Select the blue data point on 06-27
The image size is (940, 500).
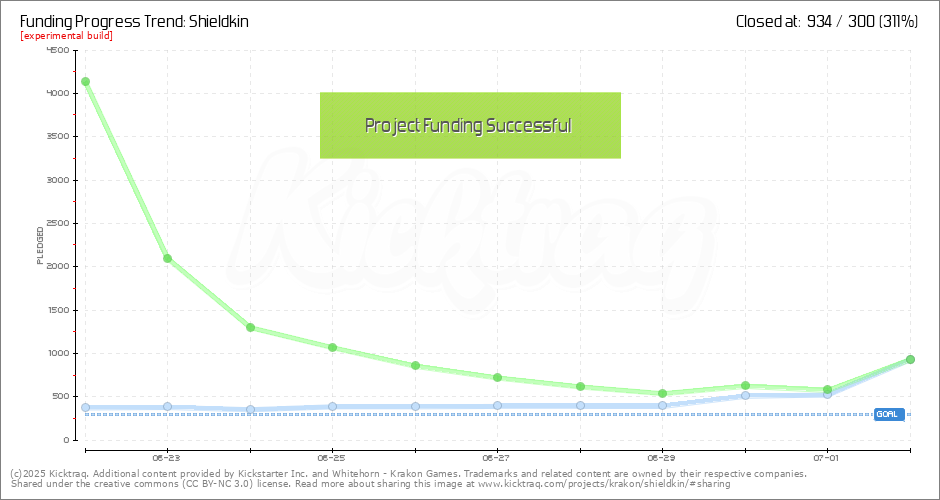pos(497,405)
